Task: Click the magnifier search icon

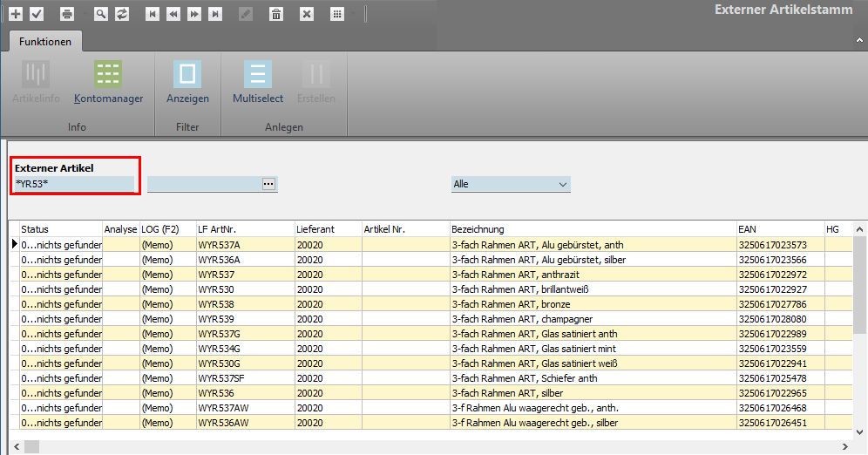Action: pos(101,14)
